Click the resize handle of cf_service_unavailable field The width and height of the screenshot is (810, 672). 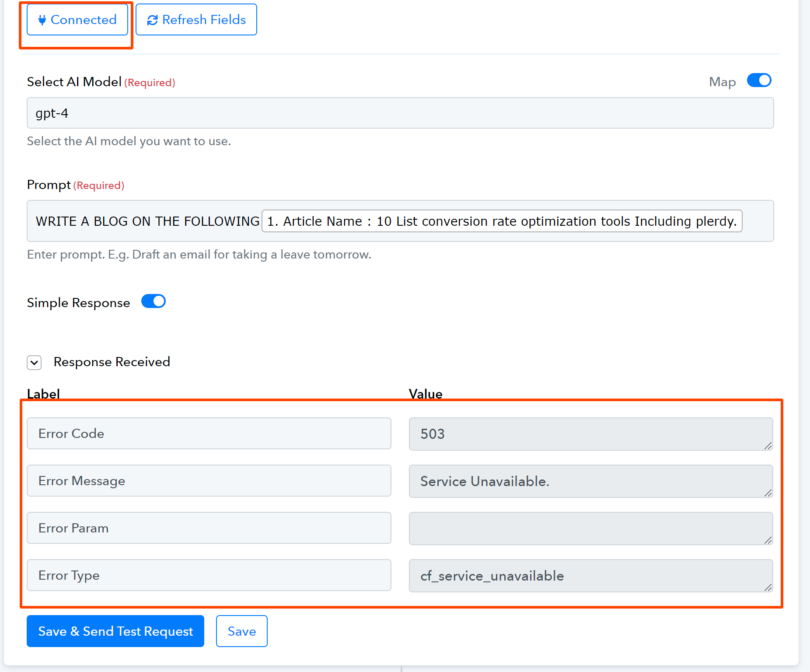(768, 588)
